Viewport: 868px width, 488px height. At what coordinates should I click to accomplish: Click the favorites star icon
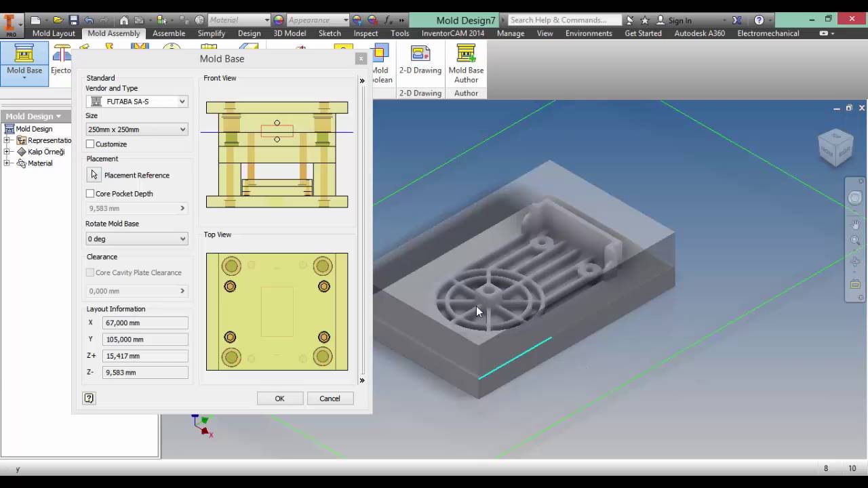click(645, 20)
